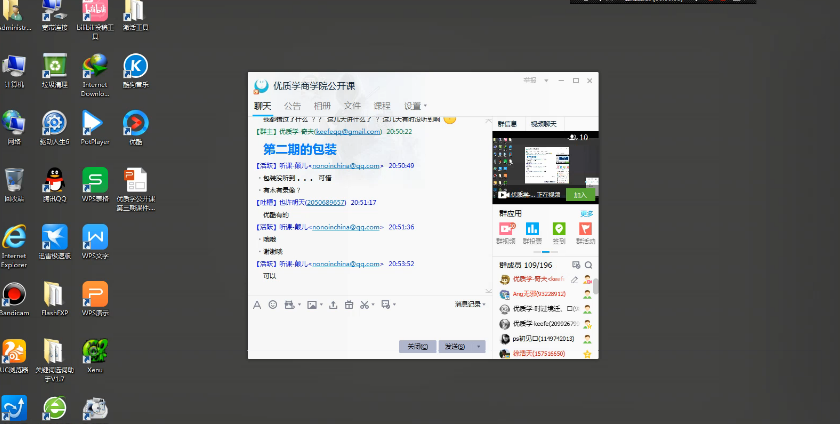Switch to the 公告 announcements tab

pos(292,106)
